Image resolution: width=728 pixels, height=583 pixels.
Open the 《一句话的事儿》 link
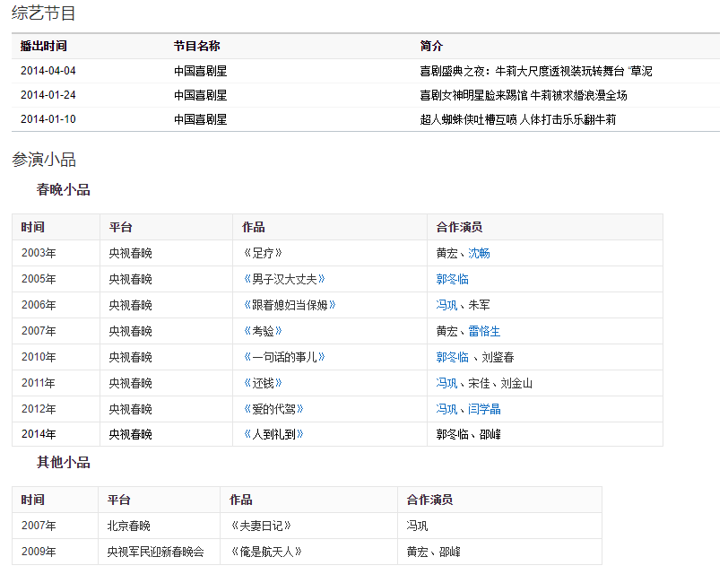point(284,357)
